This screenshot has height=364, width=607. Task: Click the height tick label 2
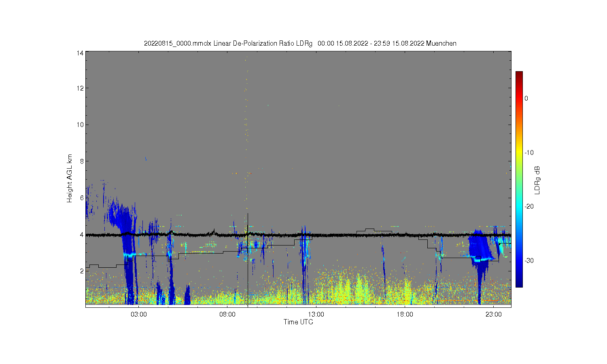click(82, 271)
